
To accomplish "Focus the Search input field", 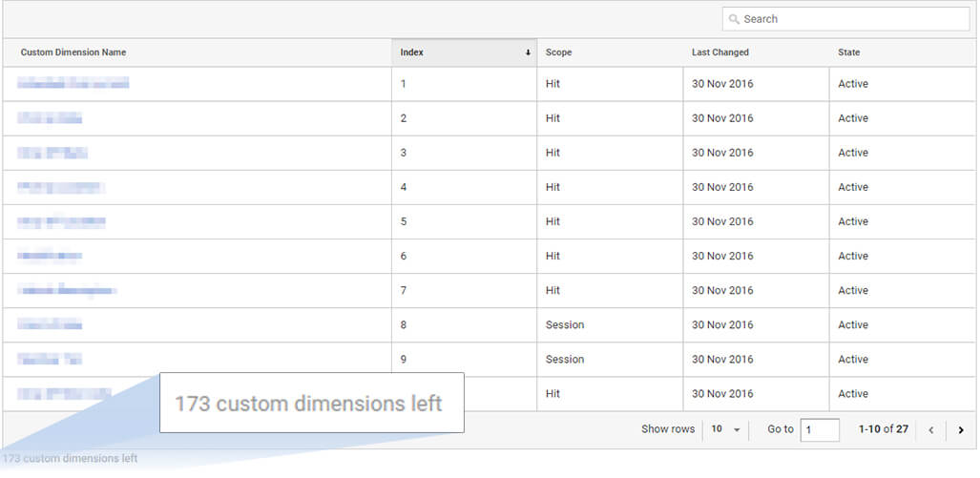I will click(846, 19).
